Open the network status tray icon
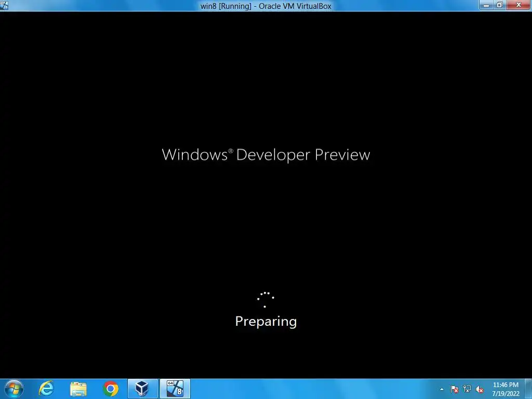This screenshot has width=532, height=399. coord(467,389)
